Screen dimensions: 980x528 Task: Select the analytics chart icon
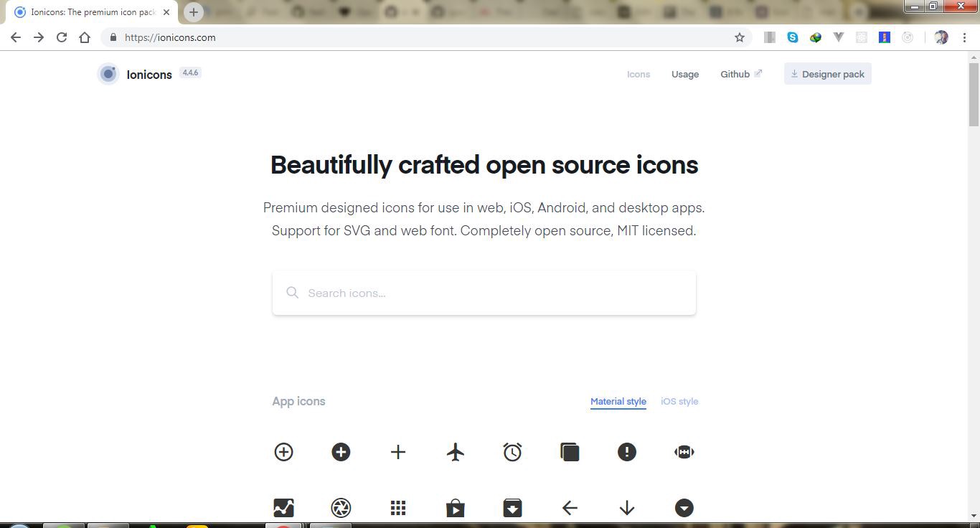283,507
